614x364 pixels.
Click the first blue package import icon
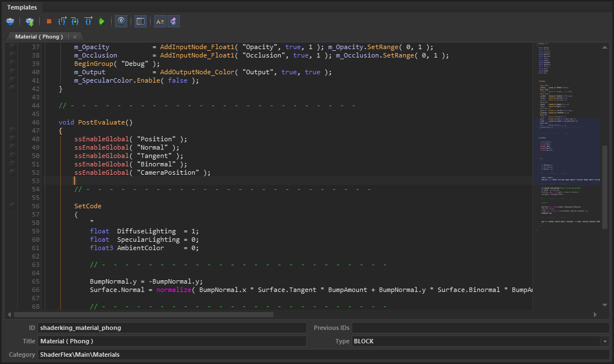point(10,21)
